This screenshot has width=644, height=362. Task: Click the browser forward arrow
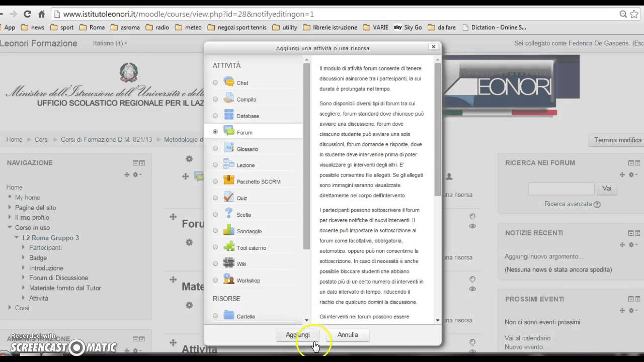13,14
